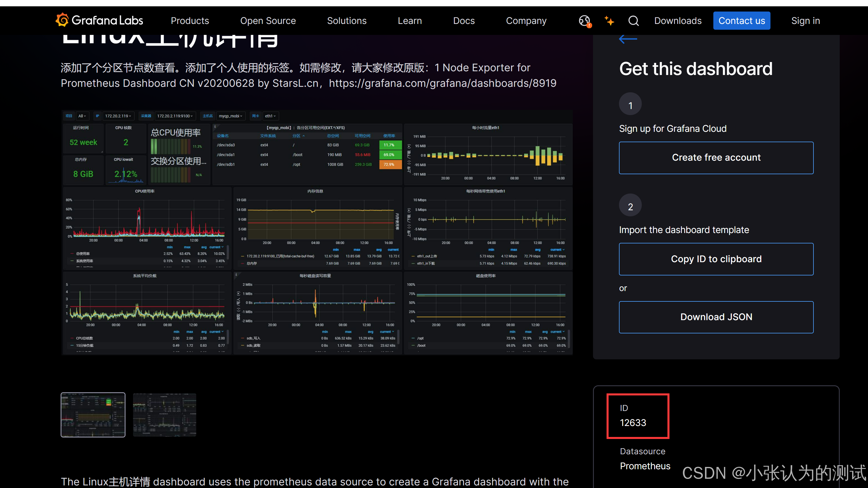The image size is (868, 488).
Task: Open the Products menu
Action: point(190,21)
